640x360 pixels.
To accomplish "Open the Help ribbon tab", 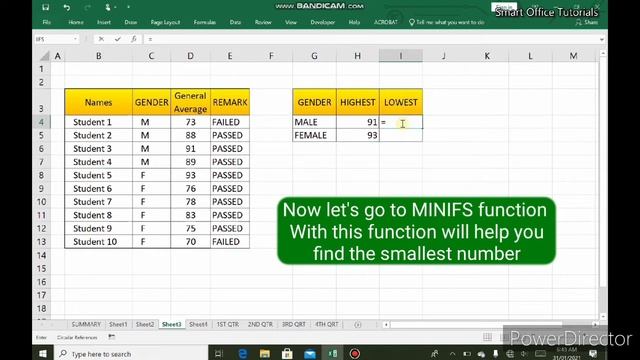I will coord(354,22).
